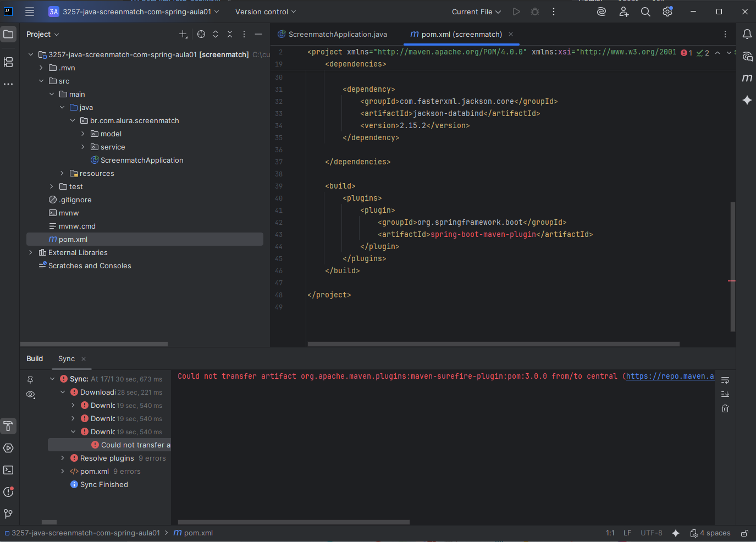
Task: Open the Version control menu
Action: pyautogui.click(x=265, y=12)
